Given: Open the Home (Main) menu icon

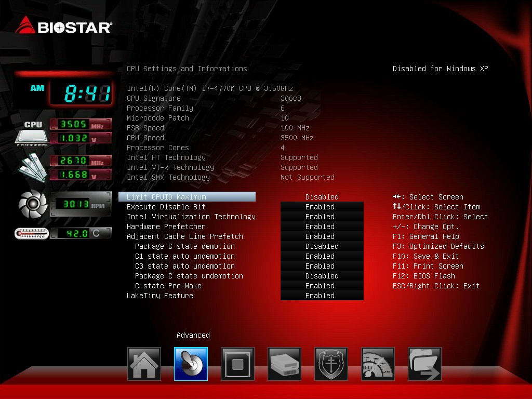Looking at the screenshot, I should [x=144, y=364].
